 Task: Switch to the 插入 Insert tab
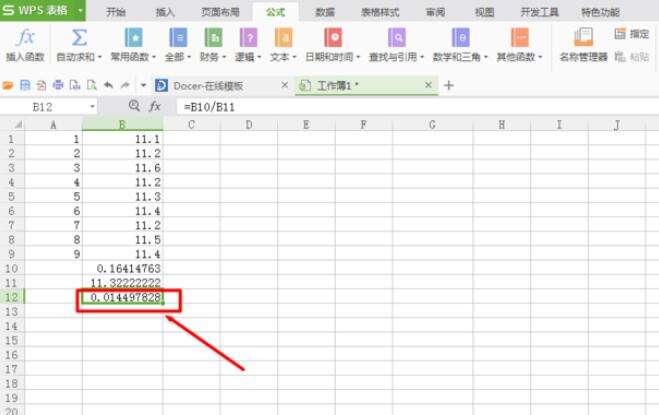click(165, 12)
